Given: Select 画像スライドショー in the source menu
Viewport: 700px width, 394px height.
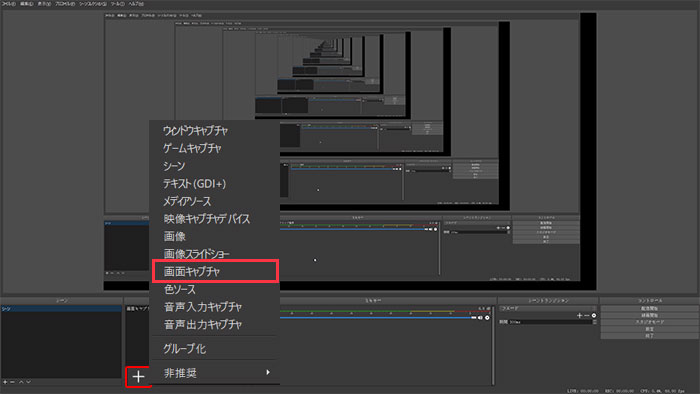Looking at the screenshot, I should click(x=196, y=254).
